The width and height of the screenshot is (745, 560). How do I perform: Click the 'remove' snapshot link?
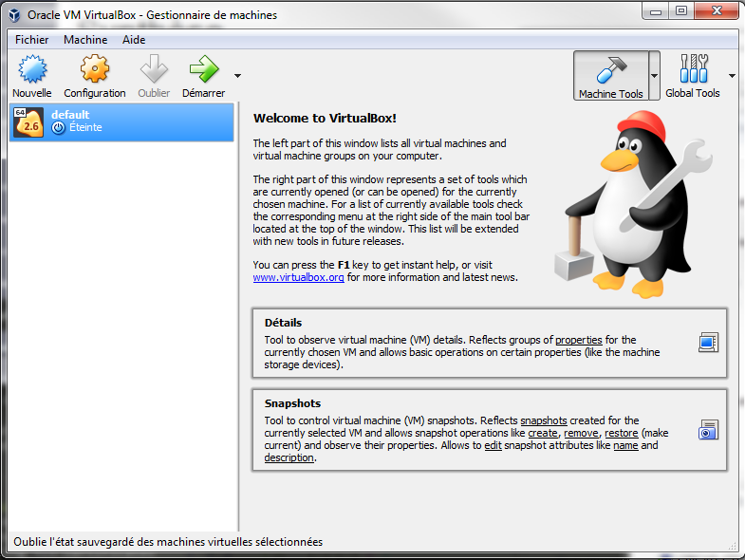(x=581, y=433)
